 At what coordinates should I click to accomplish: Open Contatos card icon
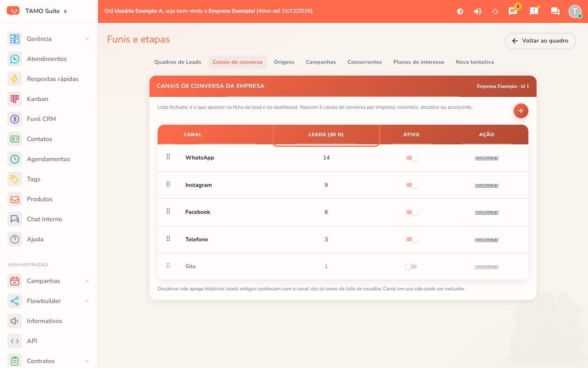15,139
